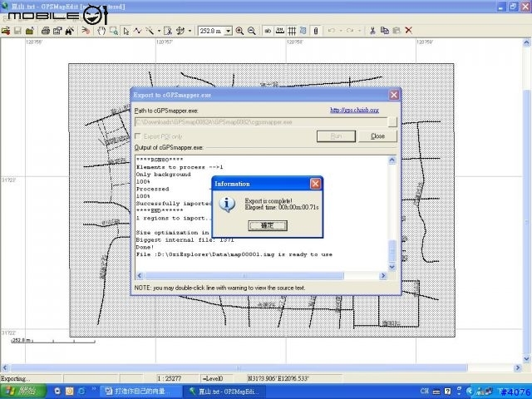The image size is (532, 399).
Task: Click the output log scroll up arrow
Action: tap(392, 160)
